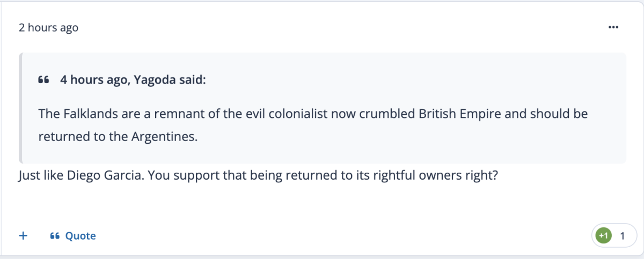This screenshot has width=644, height=259.
Task: Click the quote mark icon before '4 hours ago'
Action: tap(44, 80)
